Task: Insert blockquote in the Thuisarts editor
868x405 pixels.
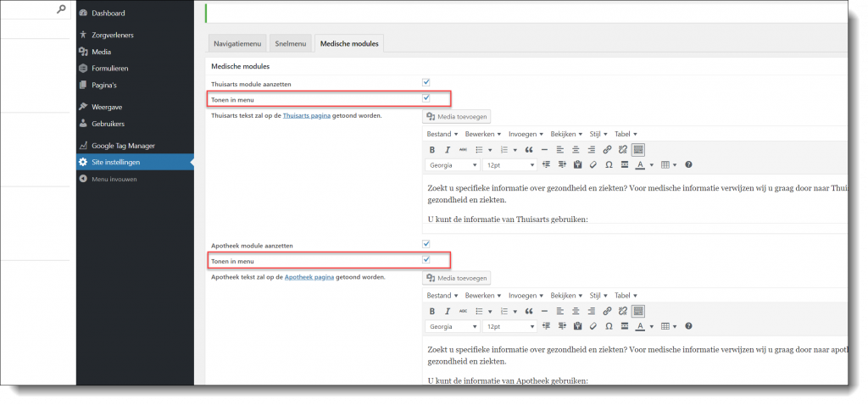Action: coord(529,149)
